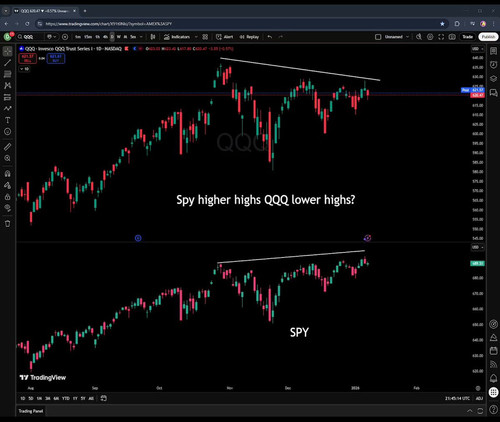Open the candlestick chart type menu

(x=153, y=37)
